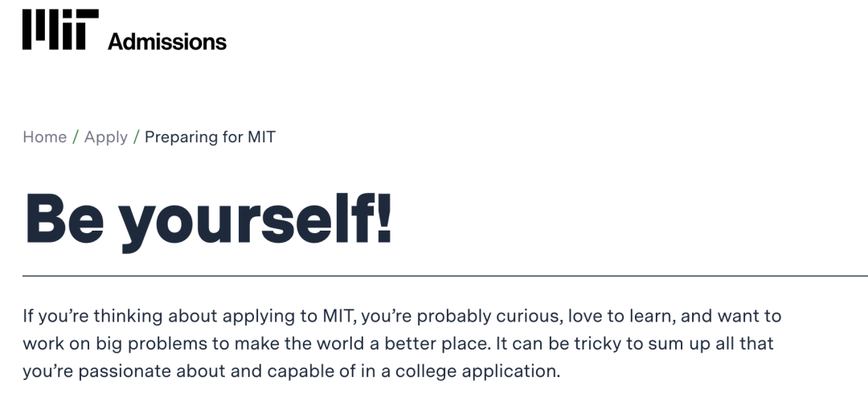
Task: Click the Preparing for MIT breadcrumb
Action: [x=210, y=137]
